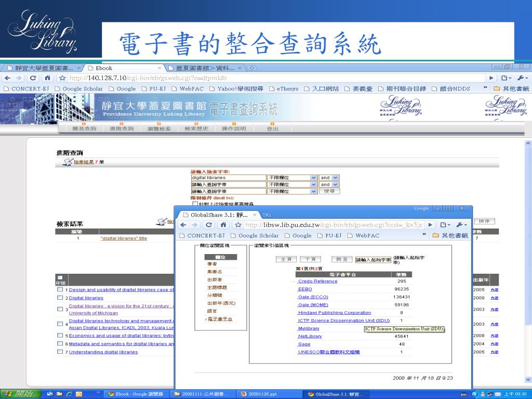Open wrench menu in Ebook browser window
This screenshot has width=532, height=399.
523,78
